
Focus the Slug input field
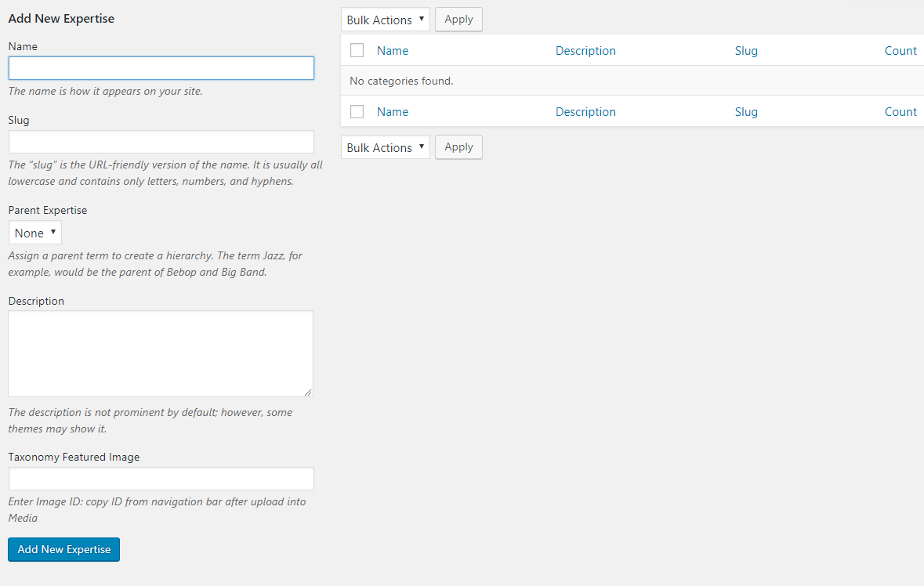[x=161, y=142]
